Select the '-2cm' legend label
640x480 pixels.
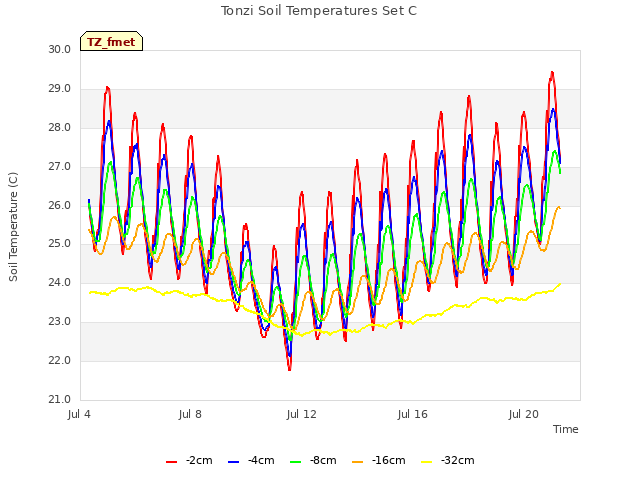click(x=199, y=460)
